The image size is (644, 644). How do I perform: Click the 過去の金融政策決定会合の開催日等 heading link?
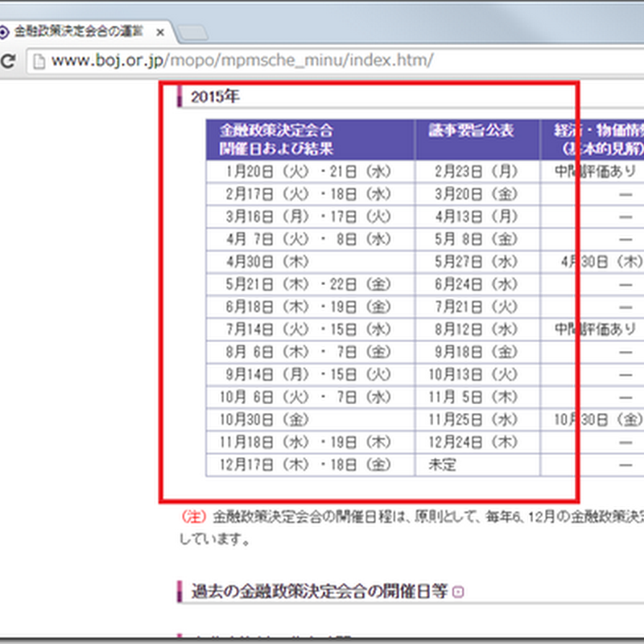[x=319, y=592]
